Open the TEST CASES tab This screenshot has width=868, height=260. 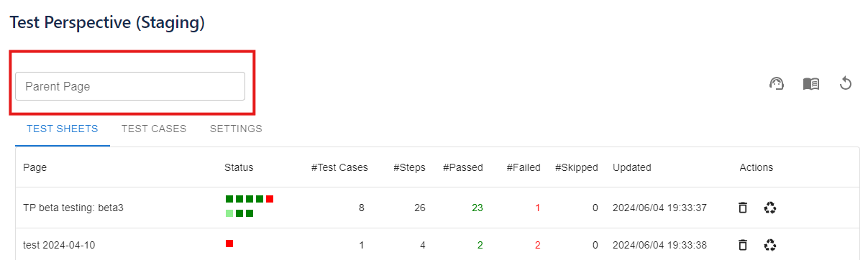coord(154,129)
